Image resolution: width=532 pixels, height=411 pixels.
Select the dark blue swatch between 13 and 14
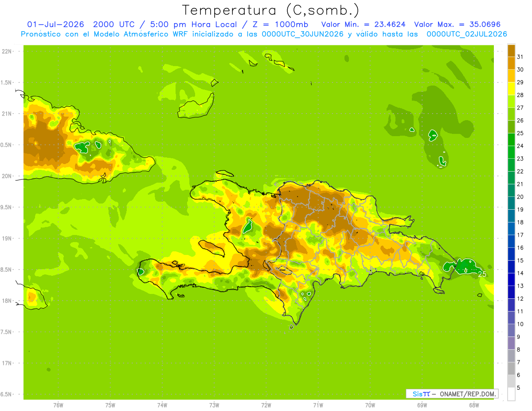tap(511, 279)
